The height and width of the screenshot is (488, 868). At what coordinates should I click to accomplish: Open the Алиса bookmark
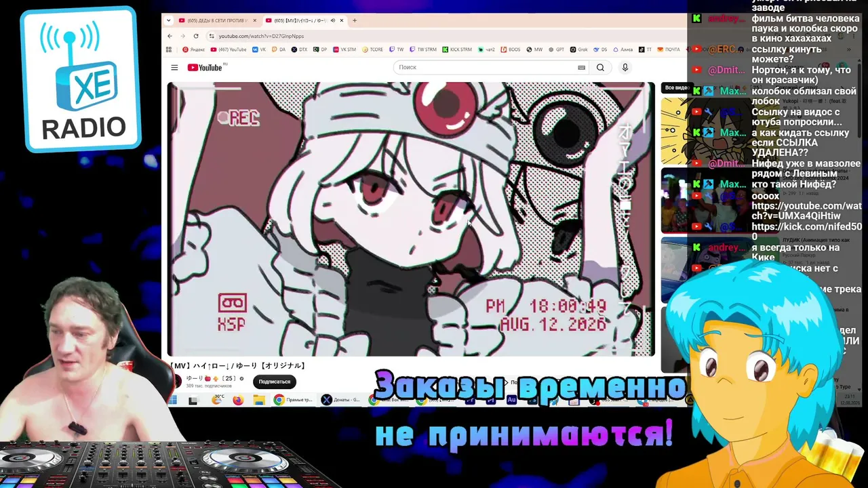623,49
